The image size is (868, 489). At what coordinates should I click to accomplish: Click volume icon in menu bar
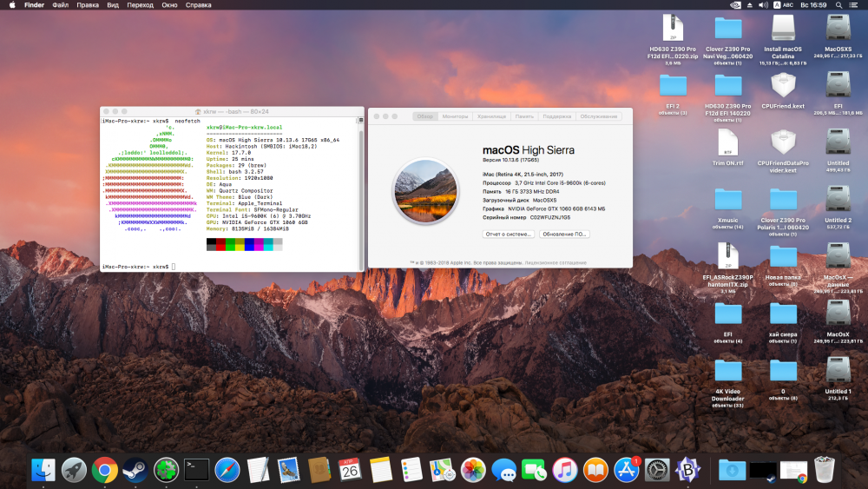(763, 5)
